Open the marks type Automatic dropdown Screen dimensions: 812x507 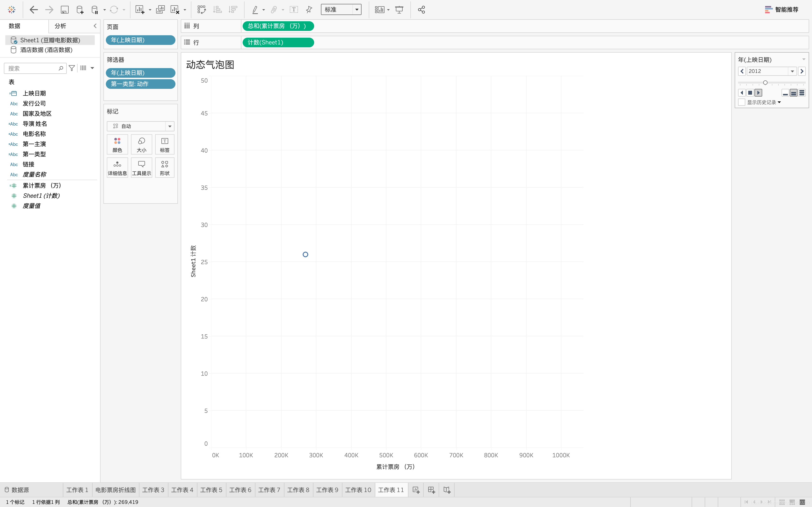point(170,127)
